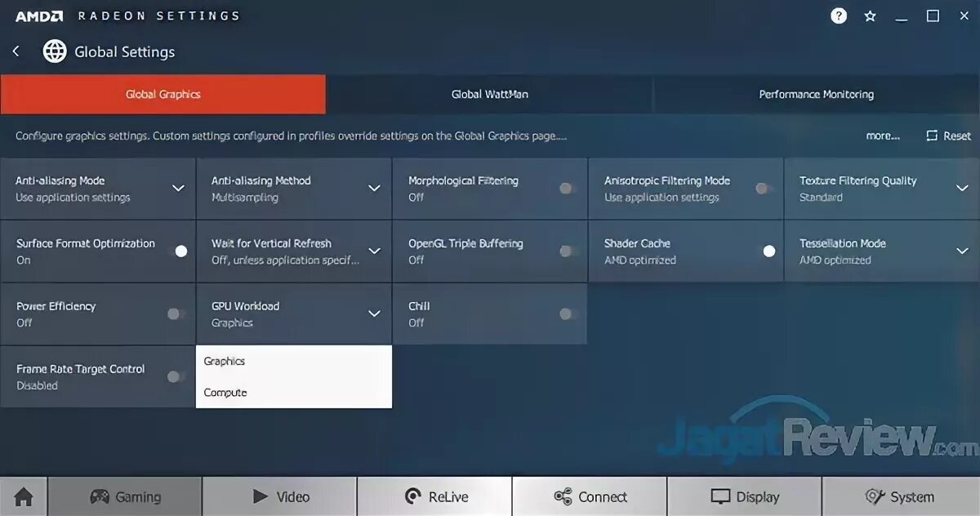The height and width of the screenshot is (516, 980).
Task: Open the Video section label
Action: click(293, 496)
